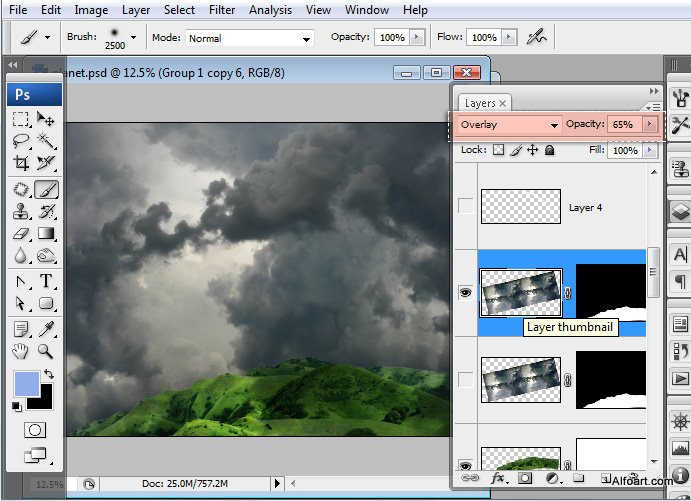691x501 pixels.
Task: Select the Rectangular Marquee tool
Action: pos(21,119)
